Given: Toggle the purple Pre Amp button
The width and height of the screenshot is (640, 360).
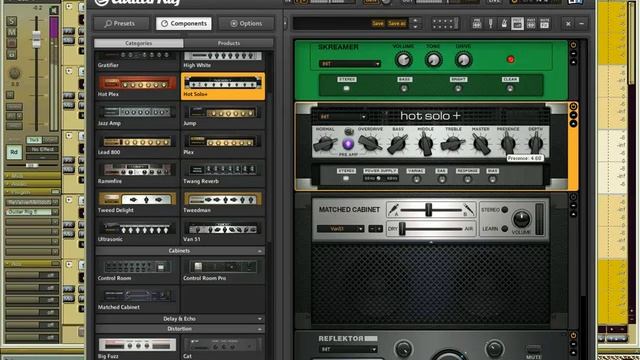Looking at the screenshot, I should [x=348, y=144].
